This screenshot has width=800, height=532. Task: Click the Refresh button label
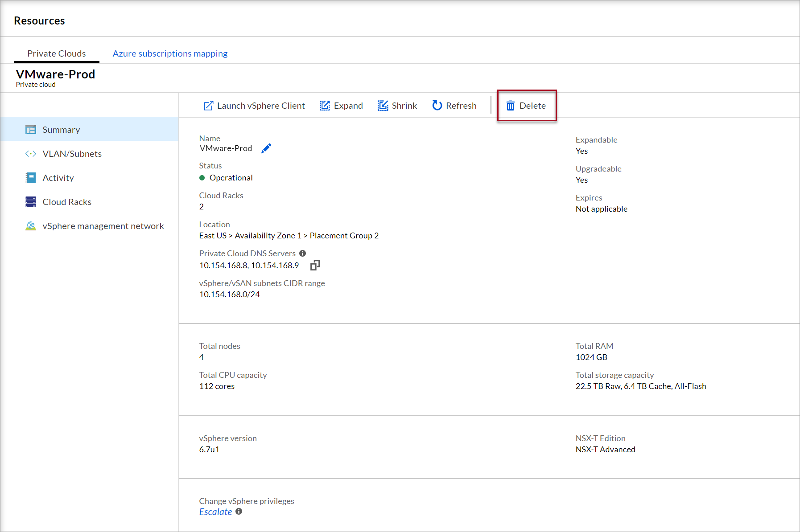point(461,106)
